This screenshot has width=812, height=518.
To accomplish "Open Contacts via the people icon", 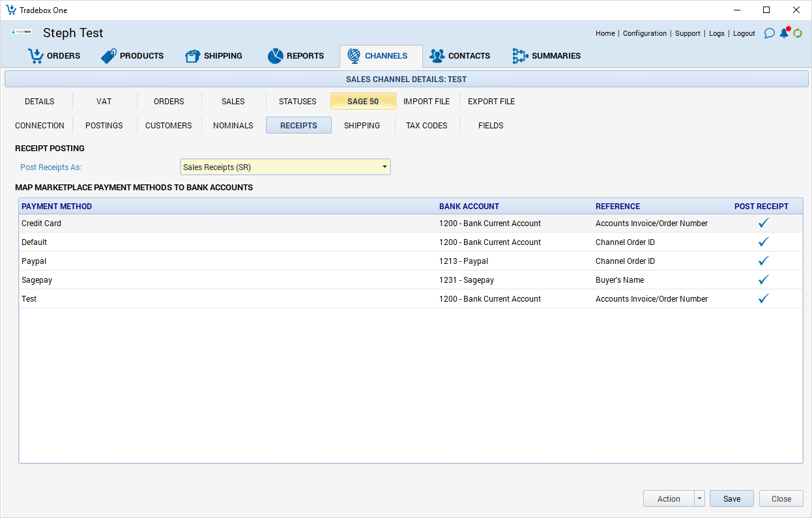I will coord(437,56).
